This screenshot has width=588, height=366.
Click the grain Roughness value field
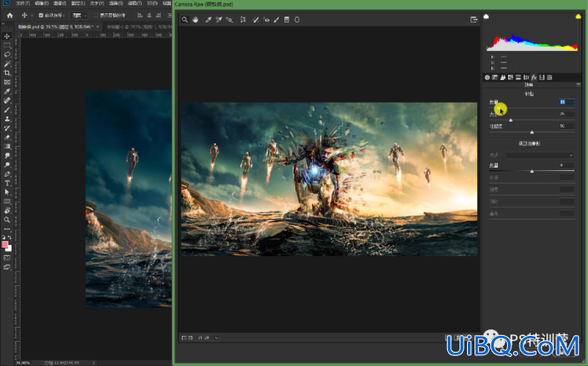[x=566, y=127]
